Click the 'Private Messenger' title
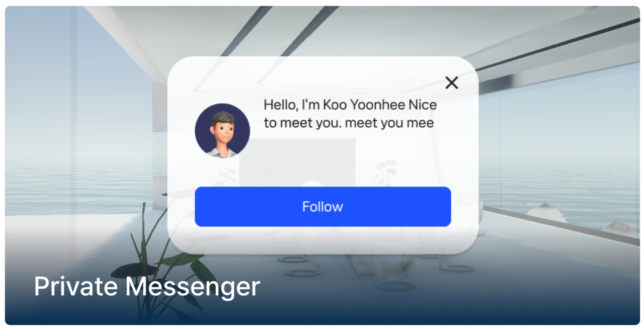 click(x=147, y=286)
